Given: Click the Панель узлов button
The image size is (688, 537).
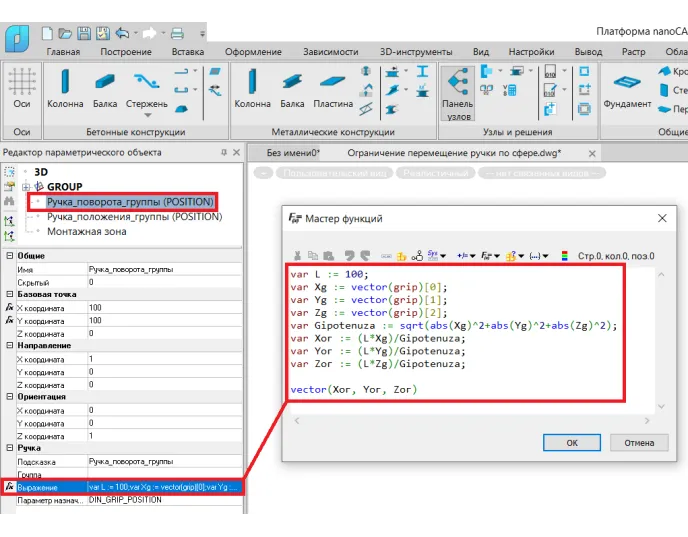Looking at the screenshot, I should tap(458, 93).
